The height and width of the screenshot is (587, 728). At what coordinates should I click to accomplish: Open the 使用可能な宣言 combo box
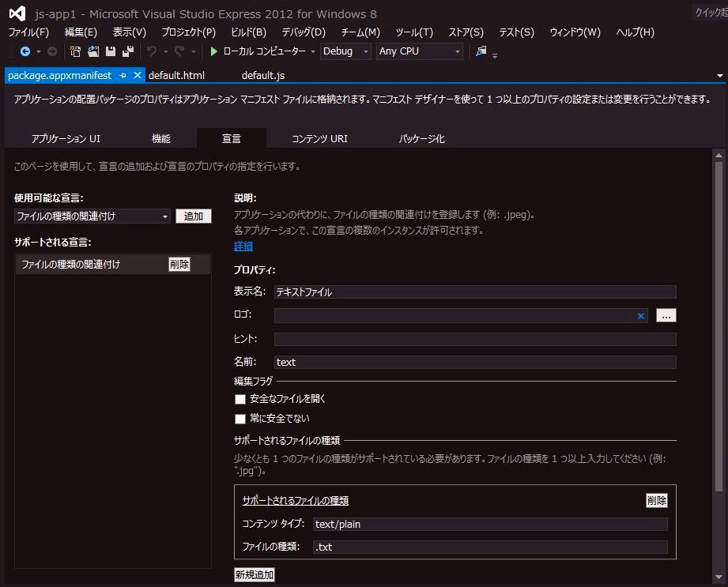coord(92,216)
